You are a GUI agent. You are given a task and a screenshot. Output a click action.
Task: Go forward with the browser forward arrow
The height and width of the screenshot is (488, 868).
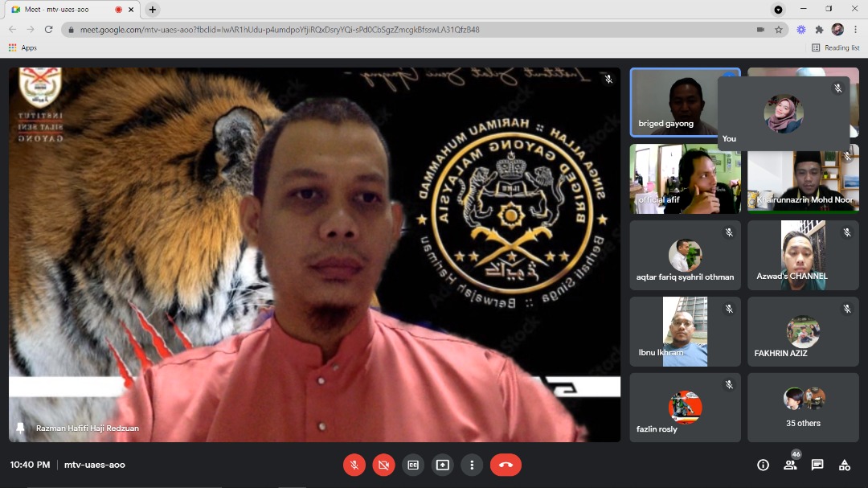[31, 30]
